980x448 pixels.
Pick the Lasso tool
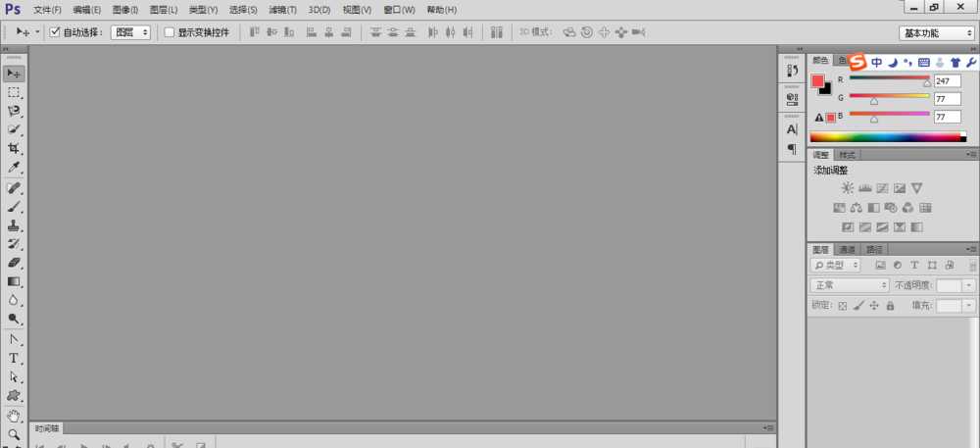14,111
